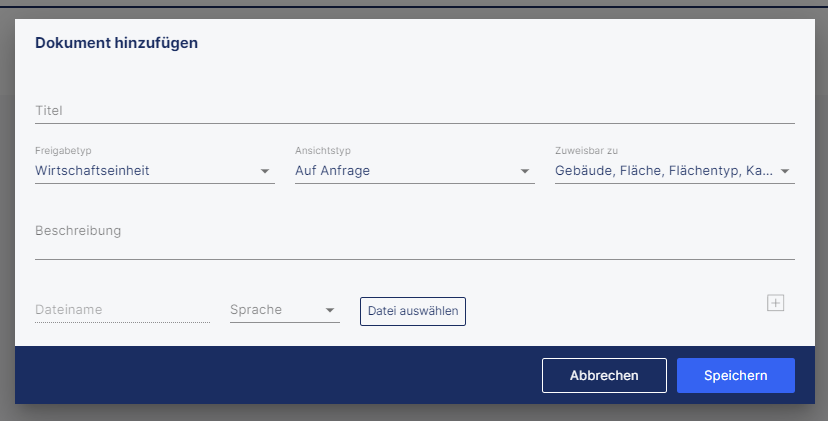Click the plus icon to add file row
828x421 pixels.
click(775, 303)
